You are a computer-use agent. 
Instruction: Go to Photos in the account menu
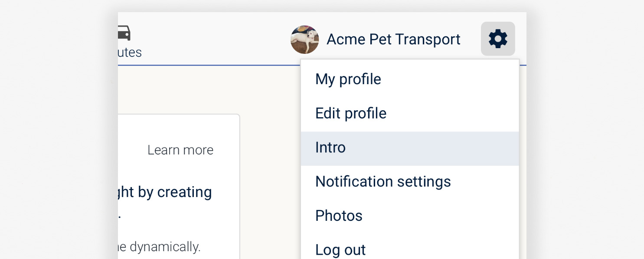click(410, 216)
